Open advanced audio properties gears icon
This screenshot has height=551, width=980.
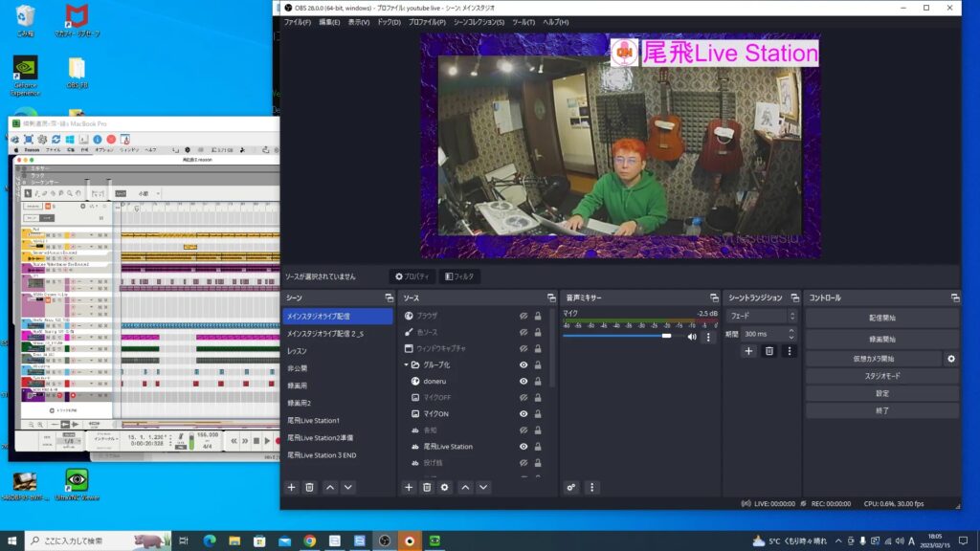pos(571,487)
